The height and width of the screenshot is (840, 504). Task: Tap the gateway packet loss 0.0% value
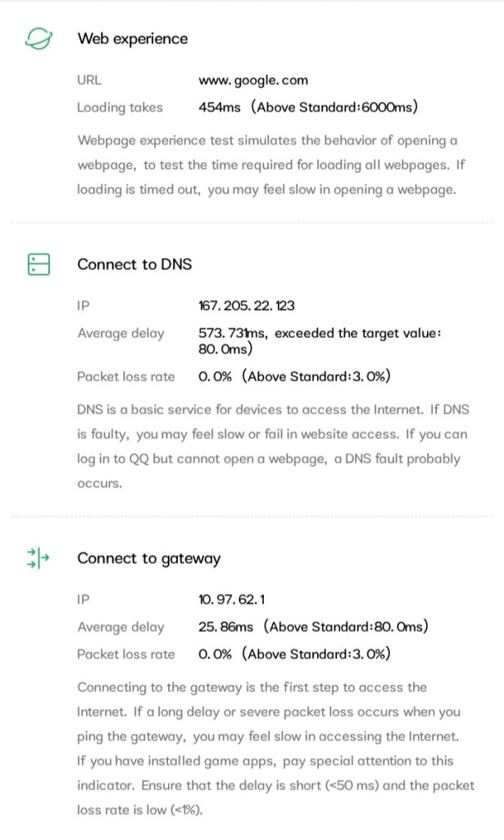(294, 654)
